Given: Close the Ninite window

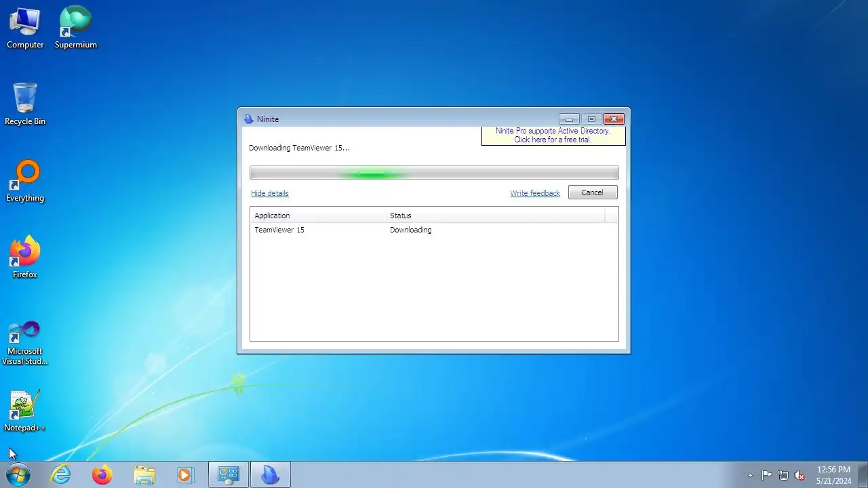Looking at the screenshot, I should point(614,119).
